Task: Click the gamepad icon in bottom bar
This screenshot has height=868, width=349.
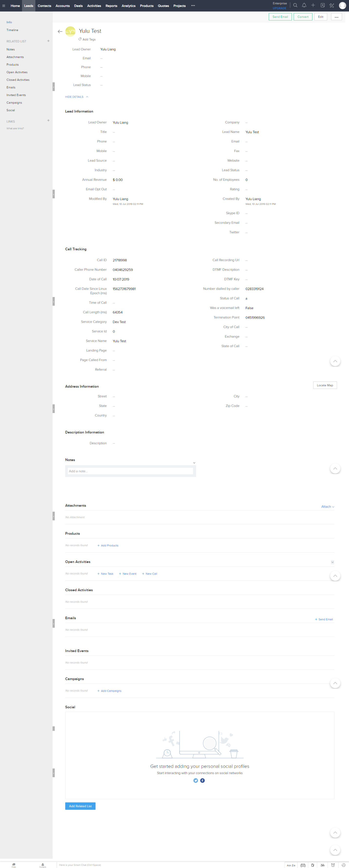Action: tap(303, 865)
